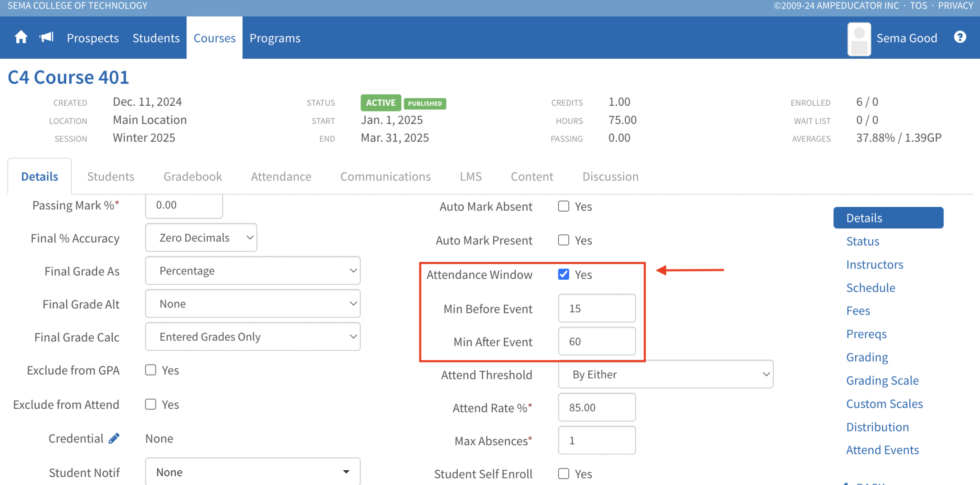Switch to the Gradebook tab
The image size is (980, 485).
(193, 176)
